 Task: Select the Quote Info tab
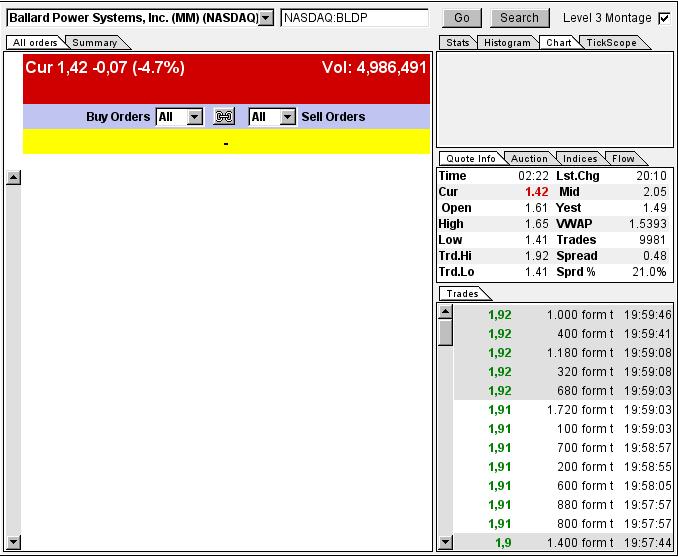(x=471, y=158)
